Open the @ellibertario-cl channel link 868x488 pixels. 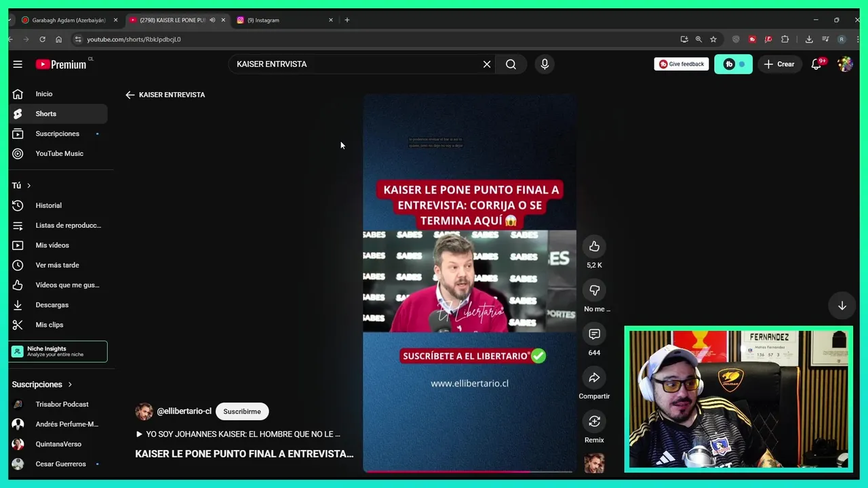[x=184, y=411]
